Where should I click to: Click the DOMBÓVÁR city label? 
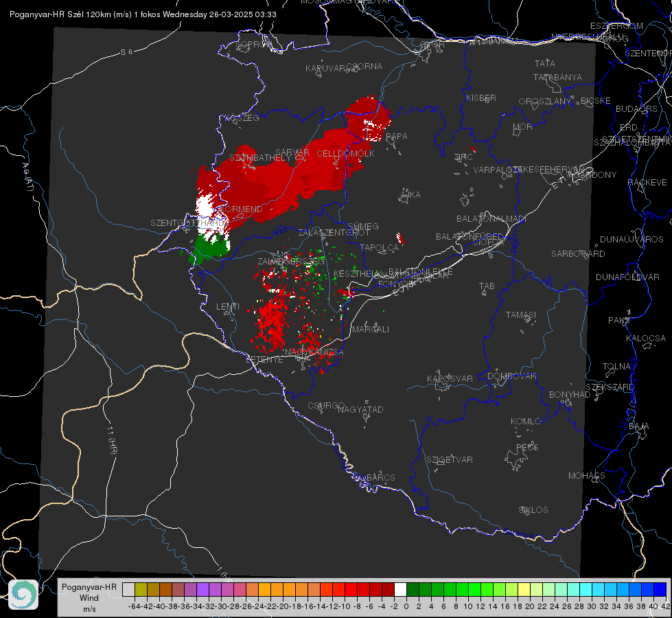pyautogui.click(x=511, y=376)
